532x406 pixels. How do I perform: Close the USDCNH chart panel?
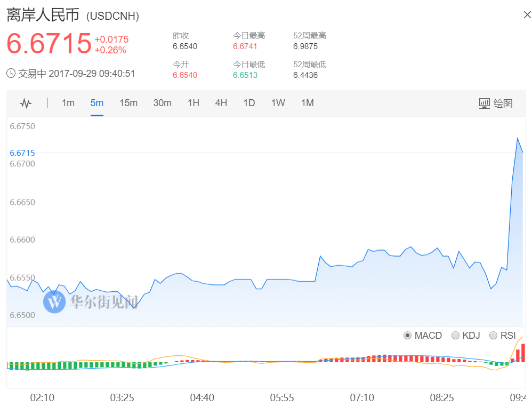click(x=527, y=15)
